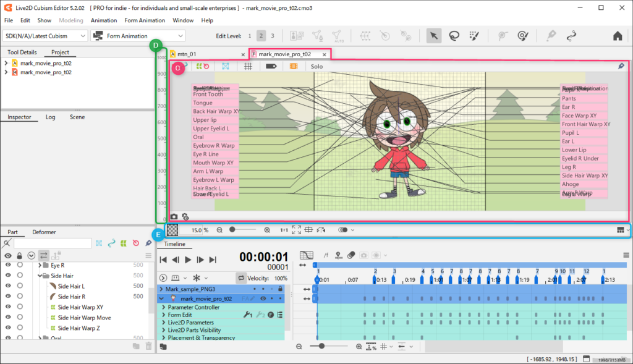Toggle visibility of Side Hair R
The width and height of the screenshot is (633, 364).
point(8,296)
